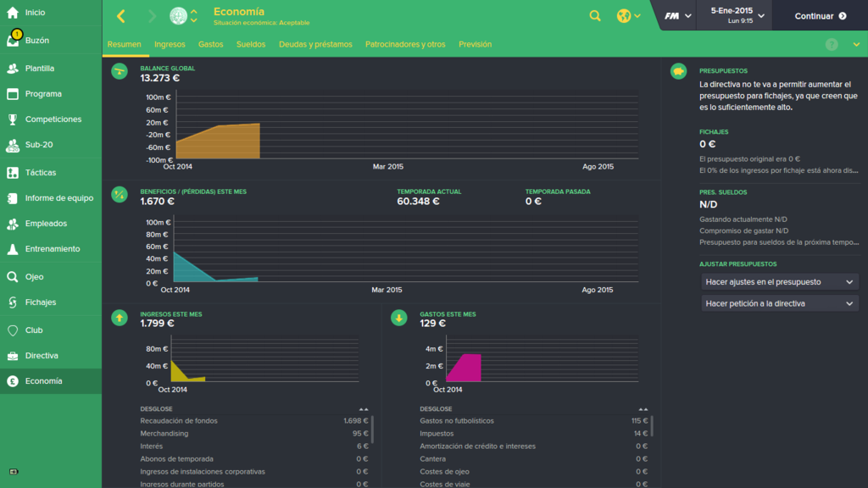Open the Patrocinadores y otros tab
The height and width of the screenshot is (488, 868).
click(x=405, y=44)
